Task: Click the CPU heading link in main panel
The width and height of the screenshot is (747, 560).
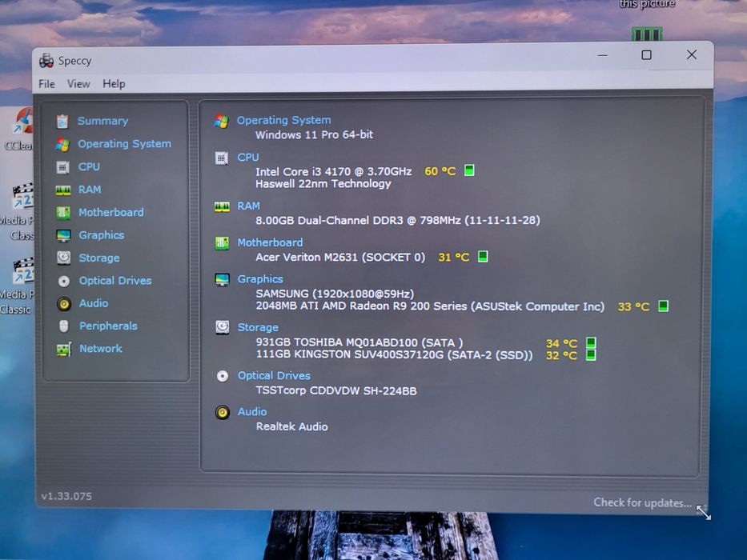Action: pos(248,157)
